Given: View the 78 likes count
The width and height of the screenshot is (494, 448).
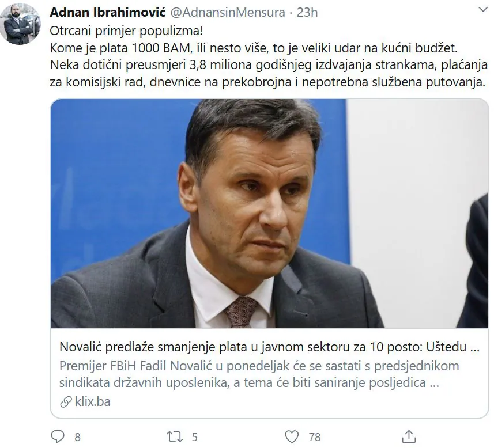Looking at the screenshot, I should point(315,437).
